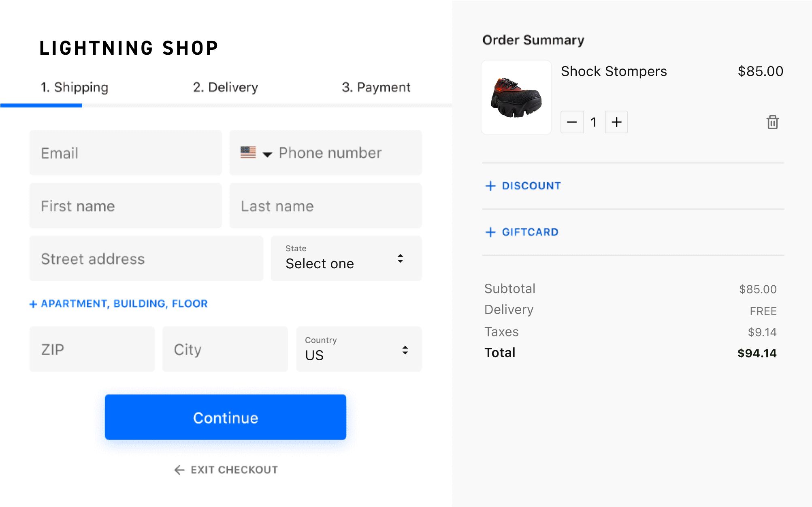Screen dimensions: 812x507
Task: Click the minus icon to decrease quantity
Action: 572,122
